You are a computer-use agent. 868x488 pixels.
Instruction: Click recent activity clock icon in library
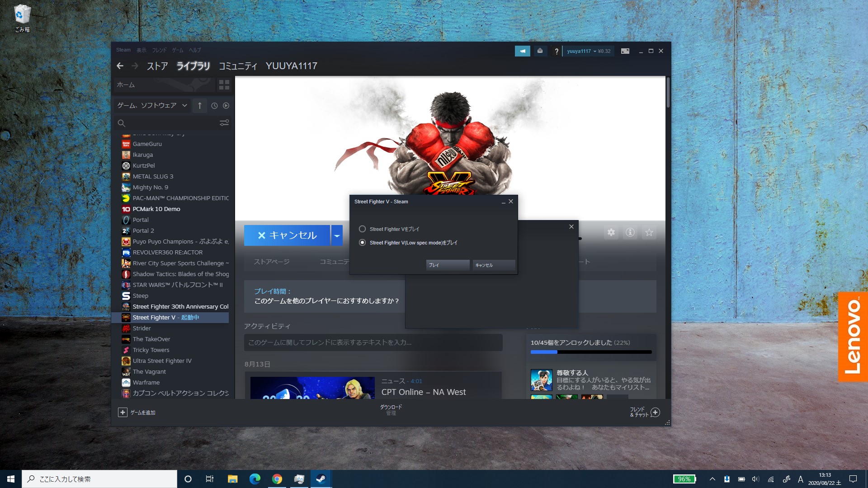(214, 105)
